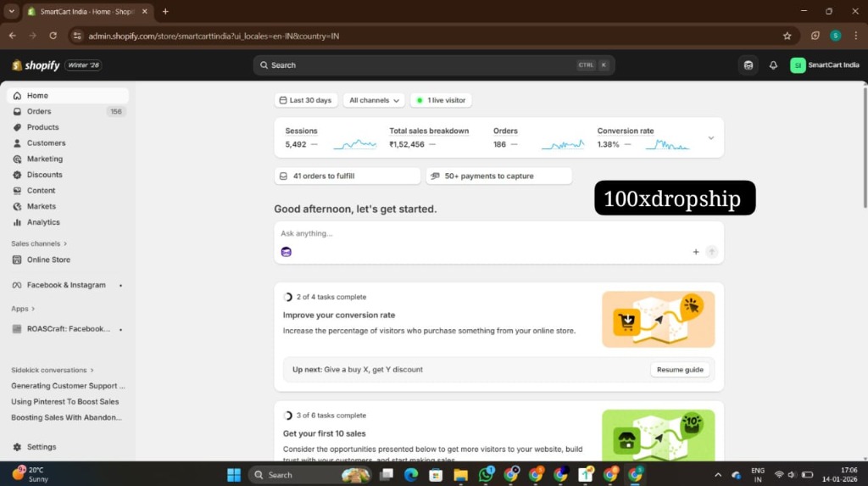Viewport: 868px width, 486px height.
Task: Expand the All channels dropdown
Action: pos(374,100)
